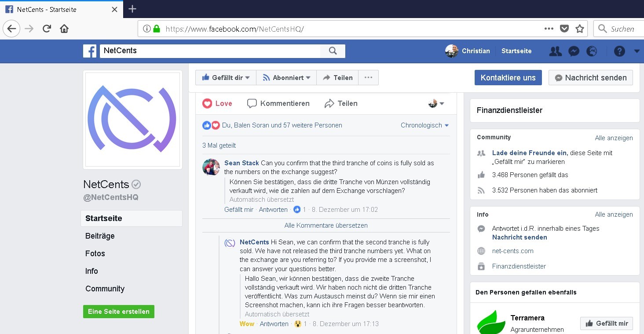644x334 pixels.
Task: Close the NetCents - Startseite tab
Action: 114,9
